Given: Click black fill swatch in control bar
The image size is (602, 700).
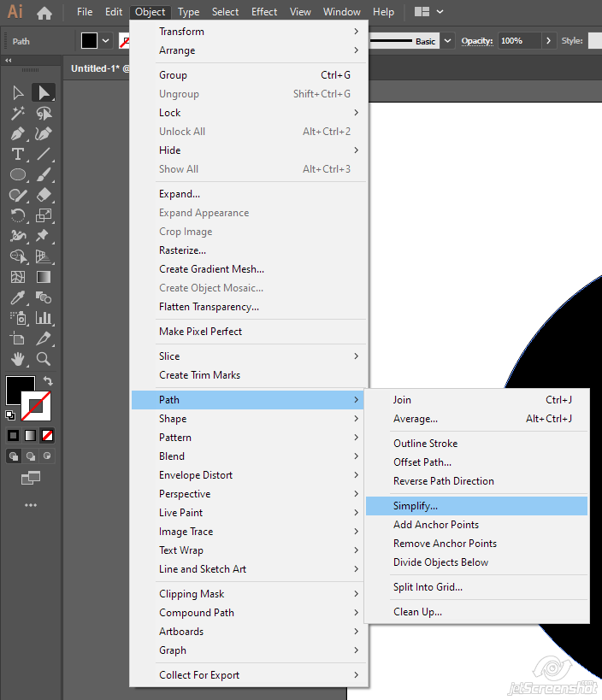Looking at the screenshot, I should 89,41.
